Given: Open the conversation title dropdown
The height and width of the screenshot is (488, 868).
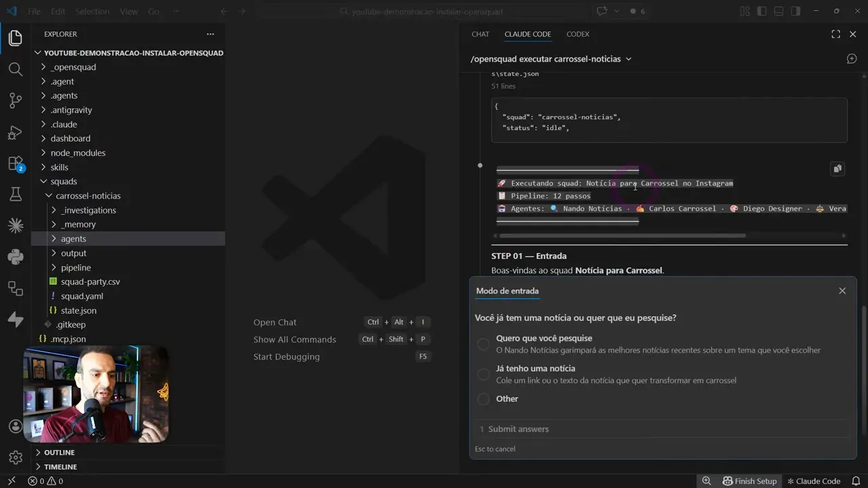Looking at the screenshot, I should (x=629, y=59).
